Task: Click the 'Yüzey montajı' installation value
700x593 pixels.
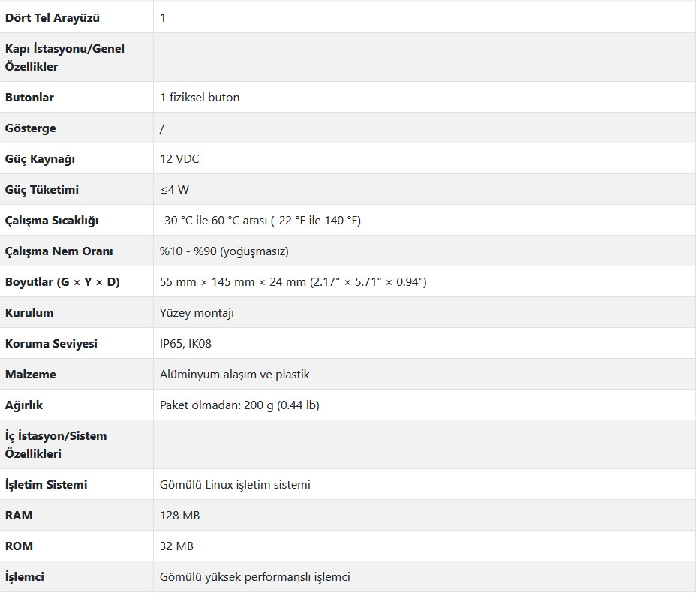Action: 197,313
